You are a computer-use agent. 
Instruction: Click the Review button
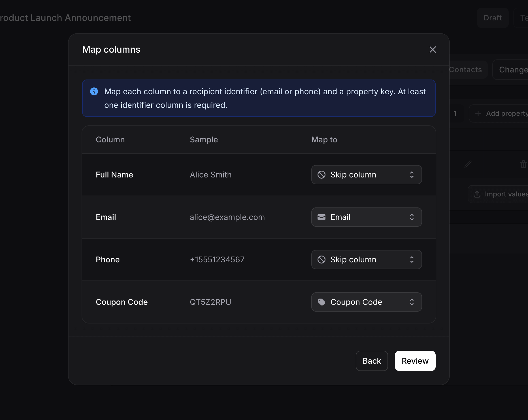415,361
